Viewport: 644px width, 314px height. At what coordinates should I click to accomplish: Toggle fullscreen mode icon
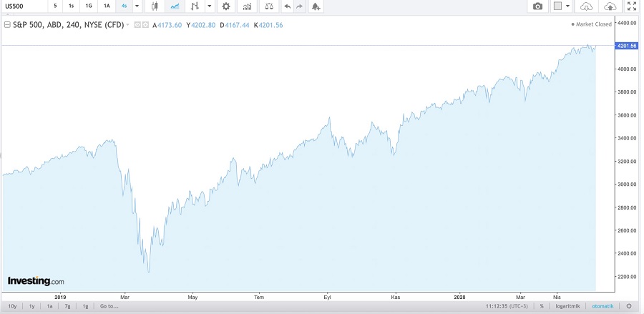(x=632, y=6)
